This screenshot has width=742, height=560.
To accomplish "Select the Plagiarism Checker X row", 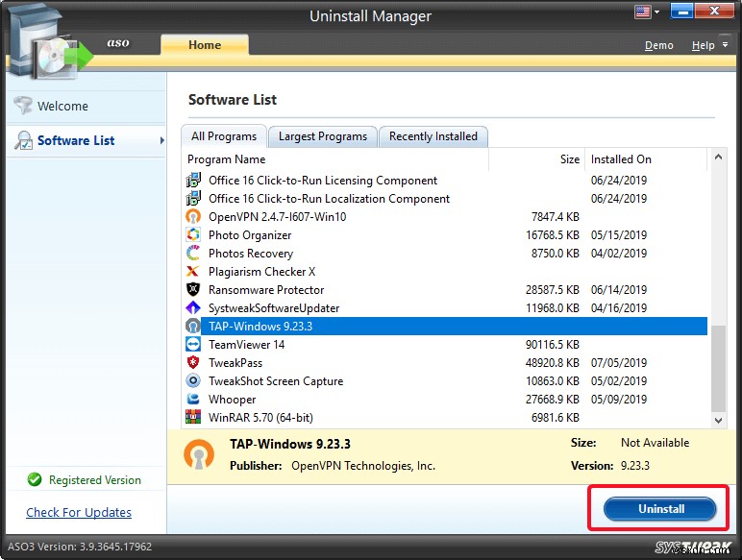I will click(x=445, y=272).
